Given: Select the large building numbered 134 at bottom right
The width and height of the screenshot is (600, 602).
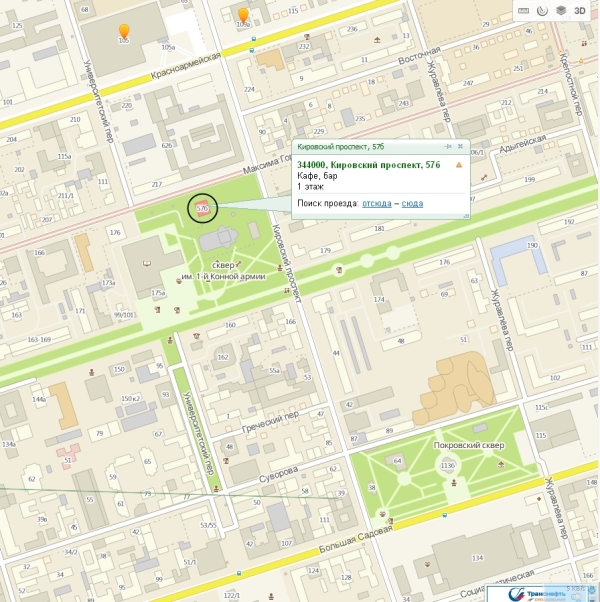Looking at the screenshot, I should coord(478,558).
